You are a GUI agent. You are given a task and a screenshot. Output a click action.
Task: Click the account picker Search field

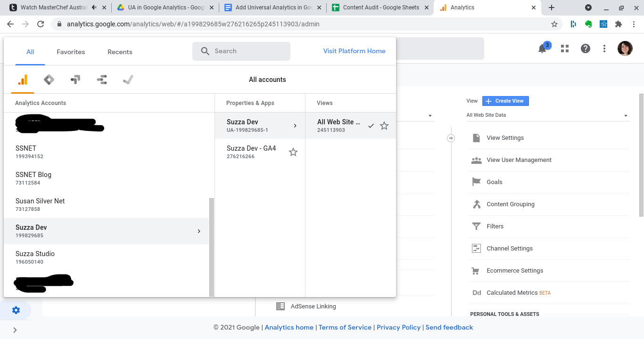(x=241, y=51)
